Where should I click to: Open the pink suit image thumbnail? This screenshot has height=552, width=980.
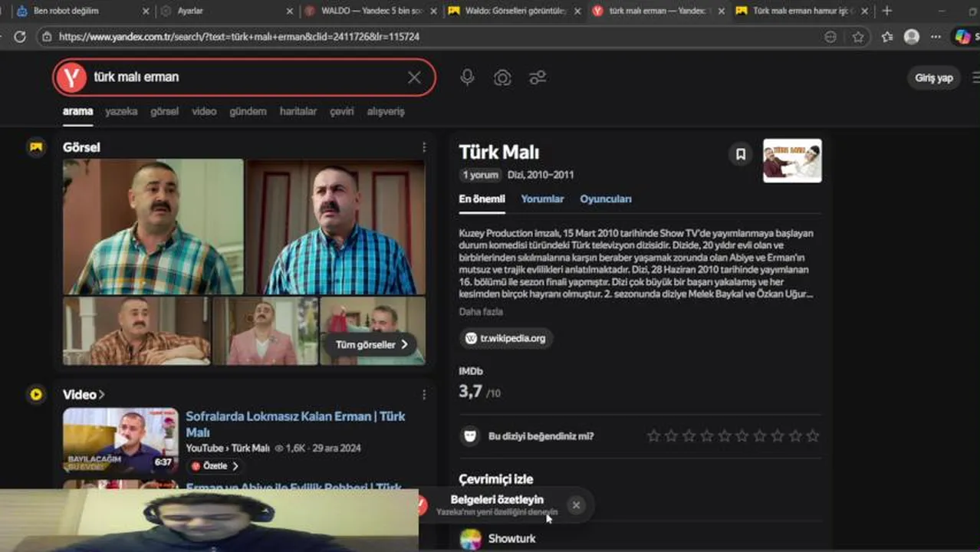(x=265, y=331)
